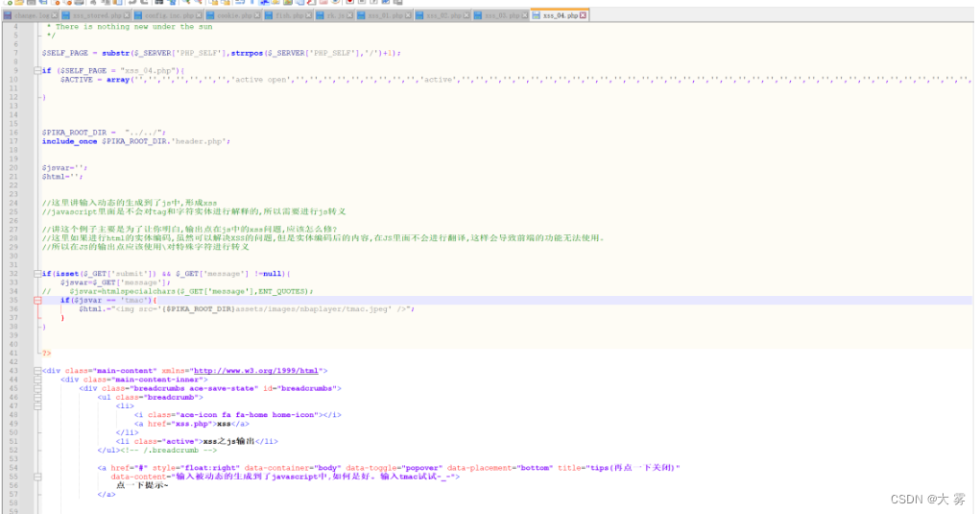The image size is (980, 514).
Task: Activate the xss_04.php tab
Action: (560, 15)
